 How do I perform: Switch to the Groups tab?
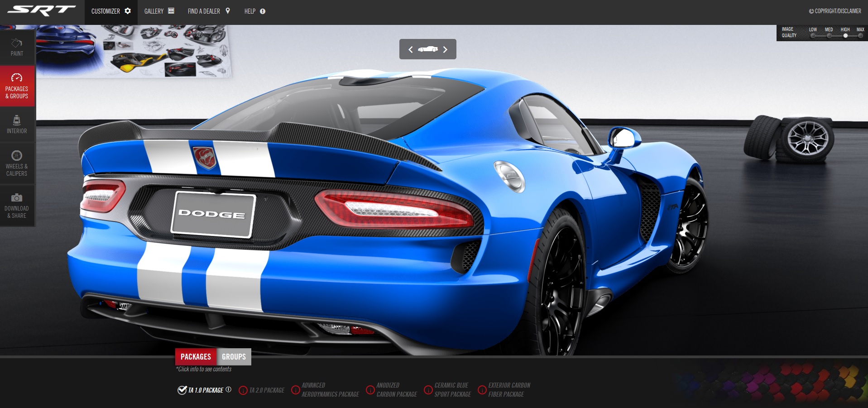pyautogui.click(x=234, y=357)
